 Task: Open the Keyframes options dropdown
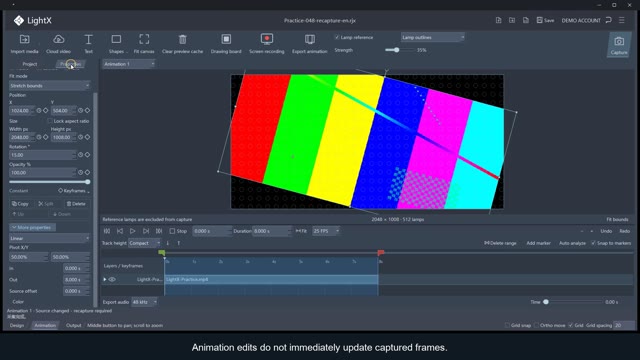point(74,191)
